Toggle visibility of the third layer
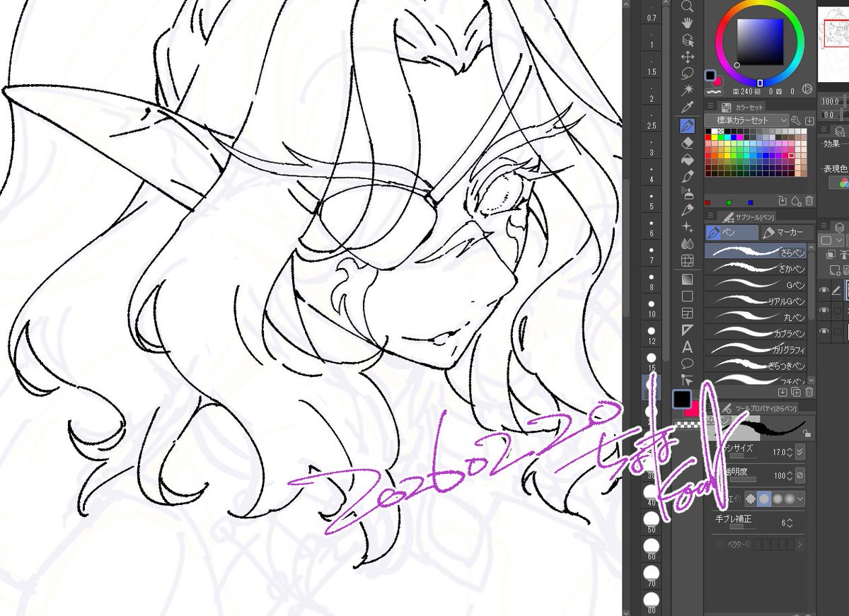Viewport: 849px width, 616px height. click(x=824, y=331)
